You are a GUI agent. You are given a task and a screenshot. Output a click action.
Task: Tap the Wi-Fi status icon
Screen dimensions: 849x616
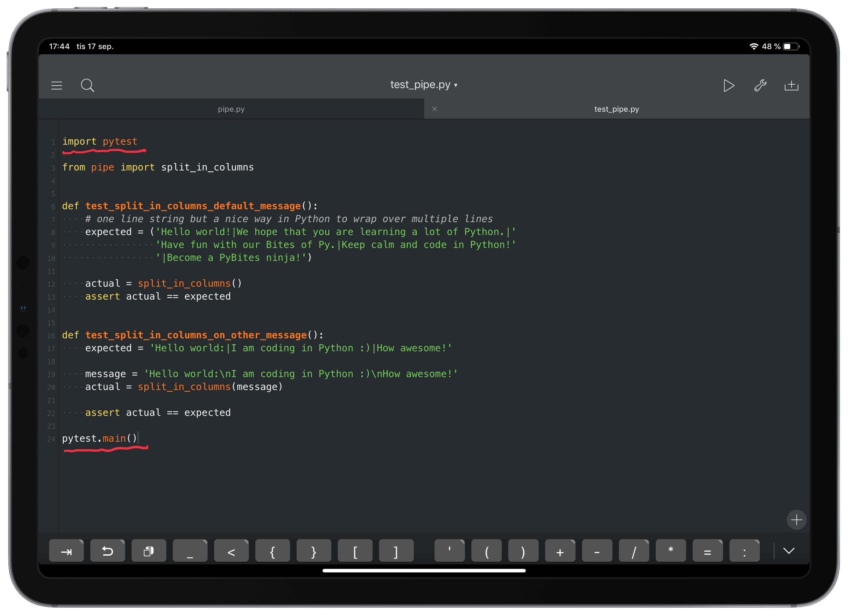coord(753,46)
